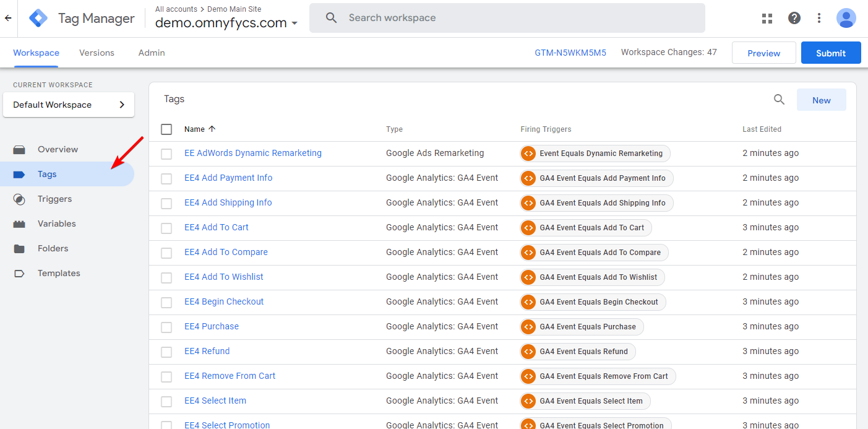Viewport: 868px width, 429px height.
Task: Click the Overview sidebar icon
Action: click(x=19, y=149)
